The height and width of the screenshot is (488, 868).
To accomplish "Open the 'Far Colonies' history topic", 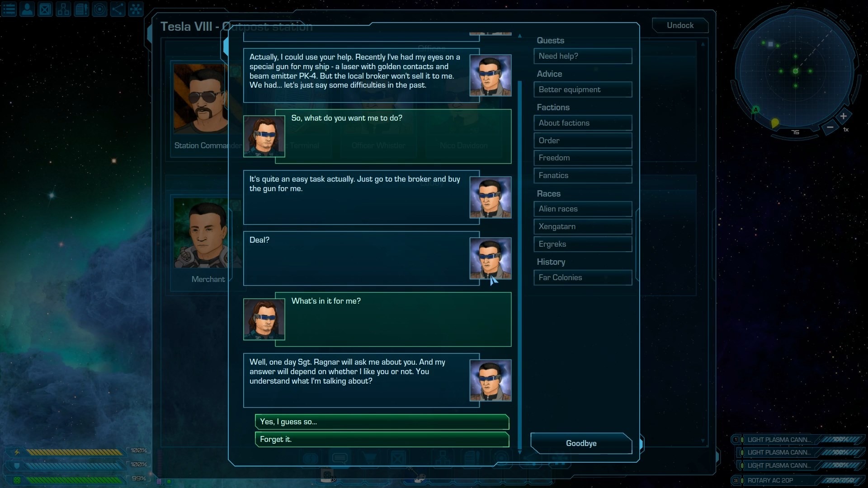I will coord(583,277).
